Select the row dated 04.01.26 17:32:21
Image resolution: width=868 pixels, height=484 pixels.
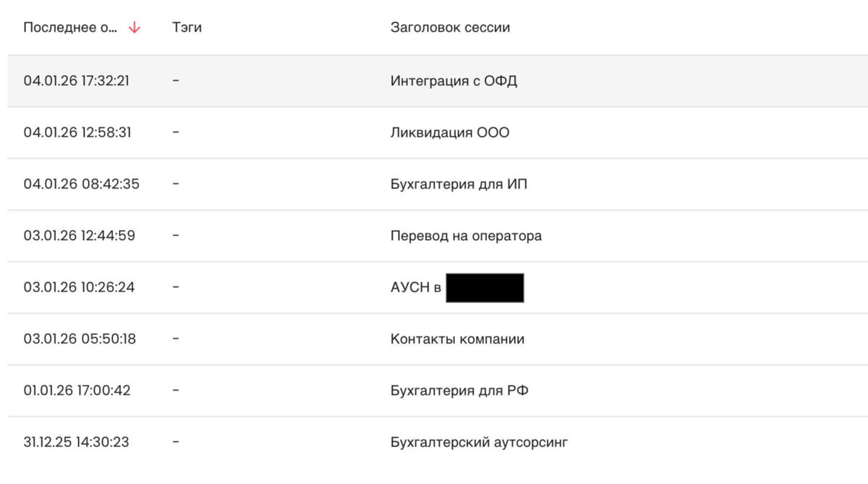(x=438, y=81)
